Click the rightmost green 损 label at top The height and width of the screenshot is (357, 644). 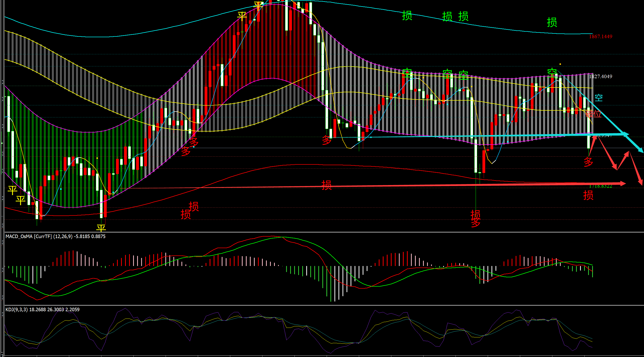[552, 22]
